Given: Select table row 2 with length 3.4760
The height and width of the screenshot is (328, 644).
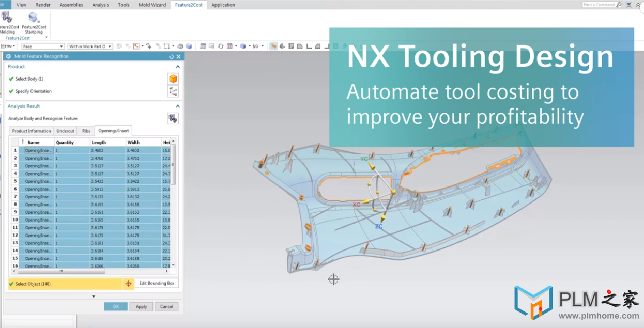Looking at the screenshot, I should point(91,158).
